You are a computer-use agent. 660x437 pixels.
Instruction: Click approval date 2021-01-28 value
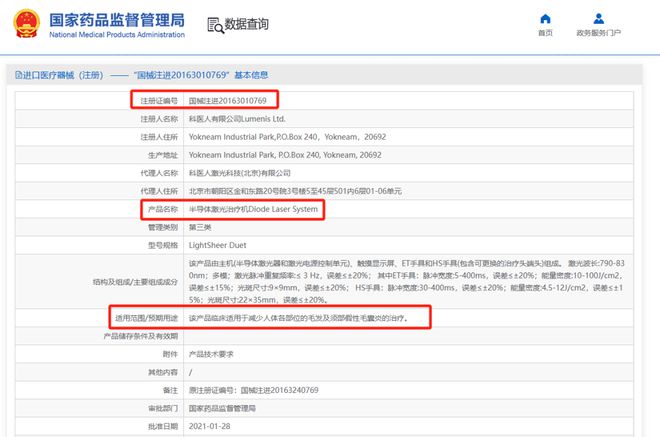[x=210, y=427]
